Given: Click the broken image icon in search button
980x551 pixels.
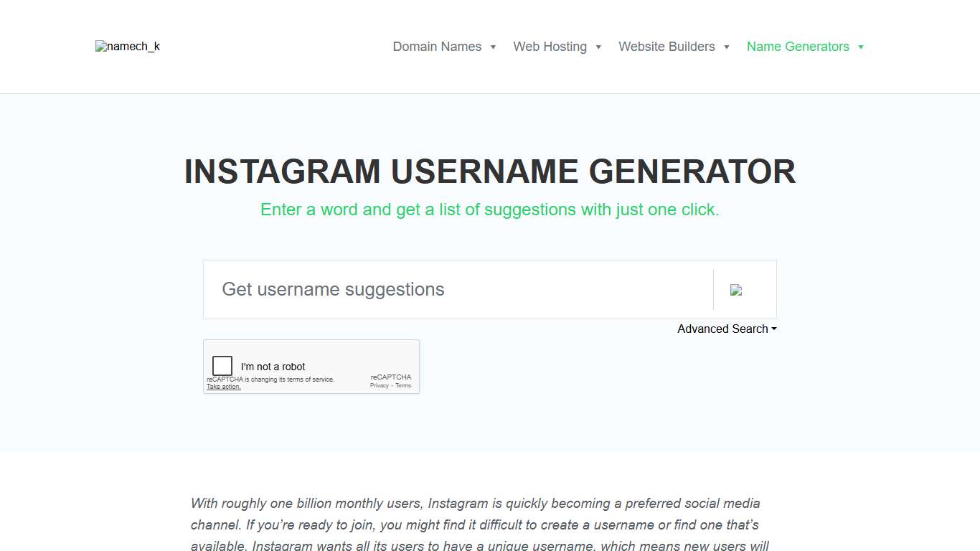Looking at the screenshot, I should click(735, 289).
